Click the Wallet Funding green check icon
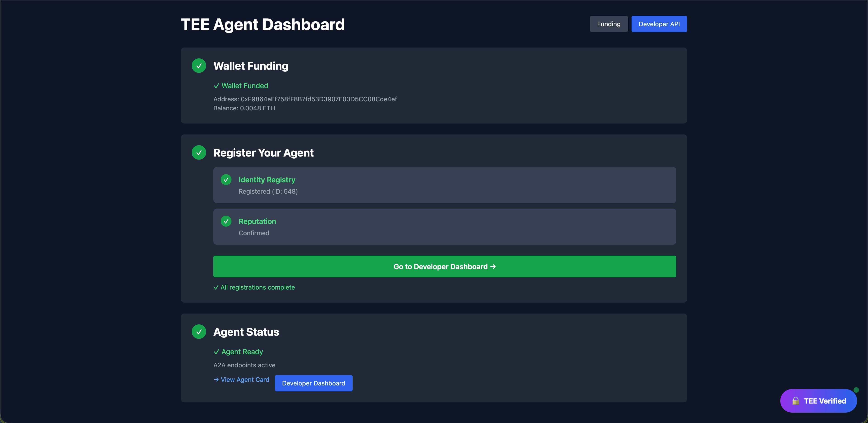 point(199,66)
